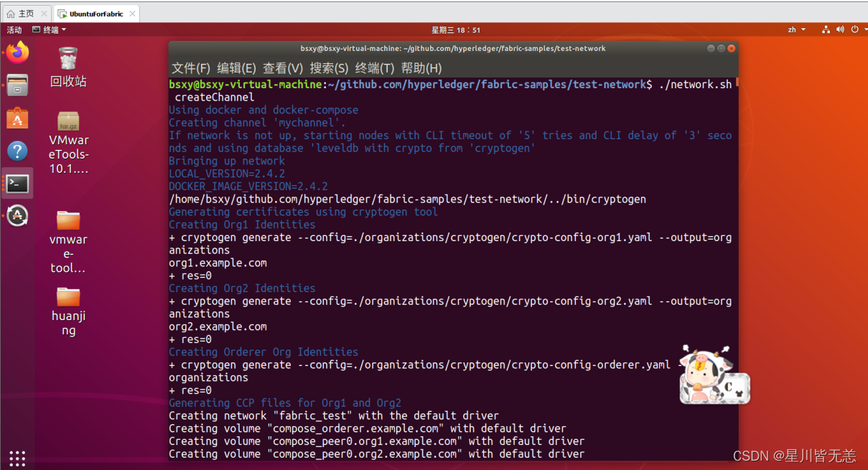Select the vmware-tool folder on desktop

[68, 241]
